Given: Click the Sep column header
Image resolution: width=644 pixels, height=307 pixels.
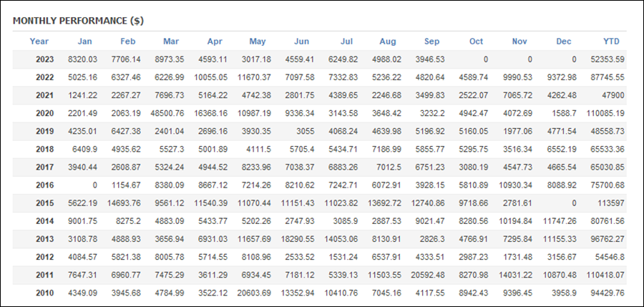Looking at the screenshot, I should pyautogui.click(x=431, y=42).
